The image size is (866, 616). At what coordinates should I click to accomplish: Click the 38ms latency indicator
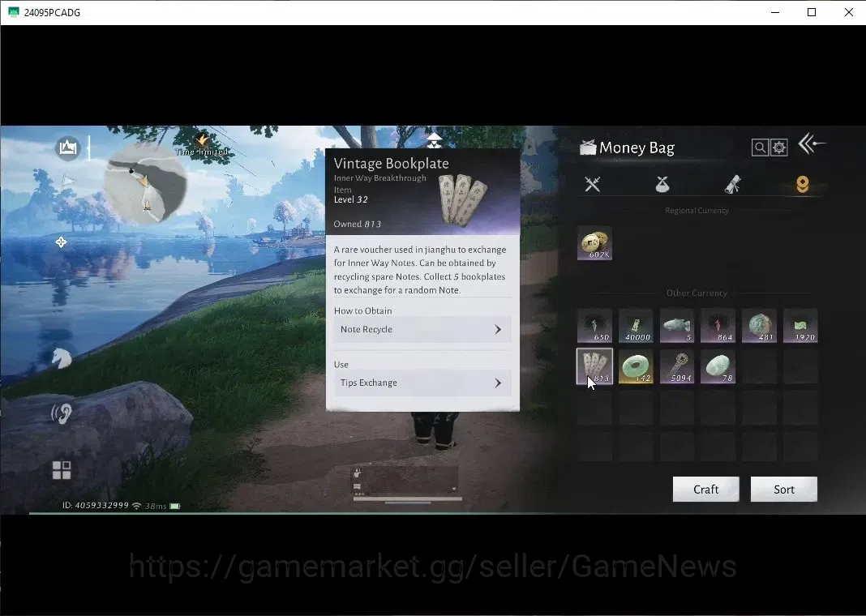click(155, 506)
